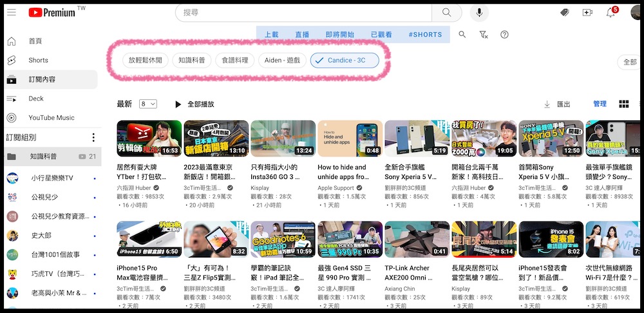Screen dimensions: 644x313
Task: Open the help question mark icon
Action: [504, 35]
